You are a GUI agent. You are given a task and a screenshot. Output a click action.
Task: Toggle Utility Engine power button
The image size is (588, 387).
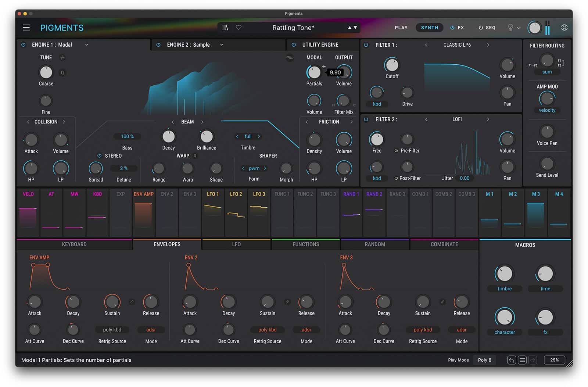(x=294, y=45)
